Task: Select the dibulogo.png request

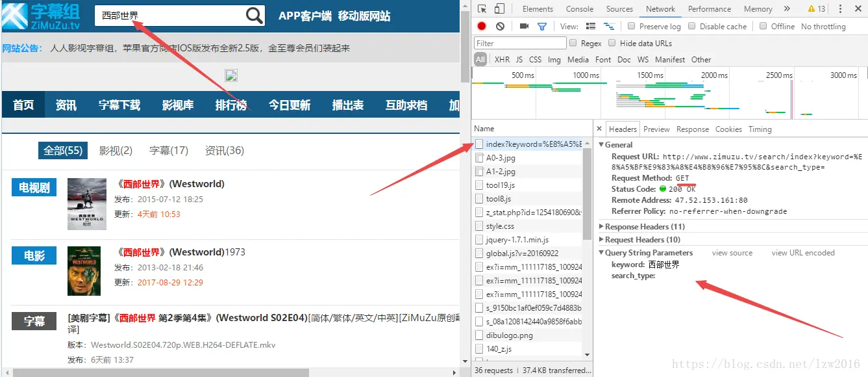Action: (x=528, y=335)
